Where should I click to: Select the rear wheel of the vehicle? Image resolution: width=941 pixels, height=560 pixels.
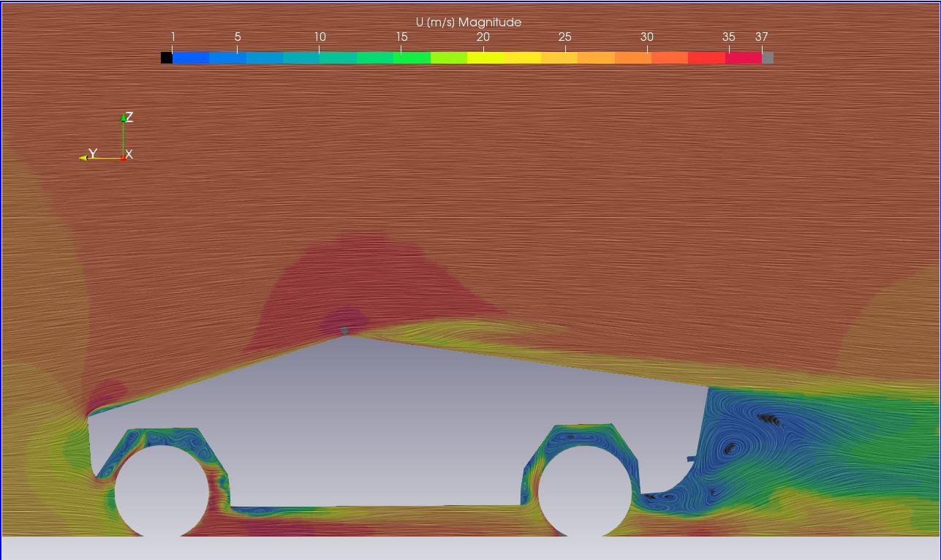click(584, 491)
